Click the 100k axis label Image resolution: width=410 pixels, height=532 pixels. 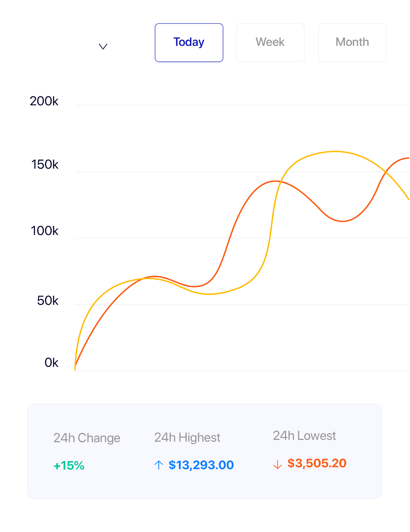point(45,231)
